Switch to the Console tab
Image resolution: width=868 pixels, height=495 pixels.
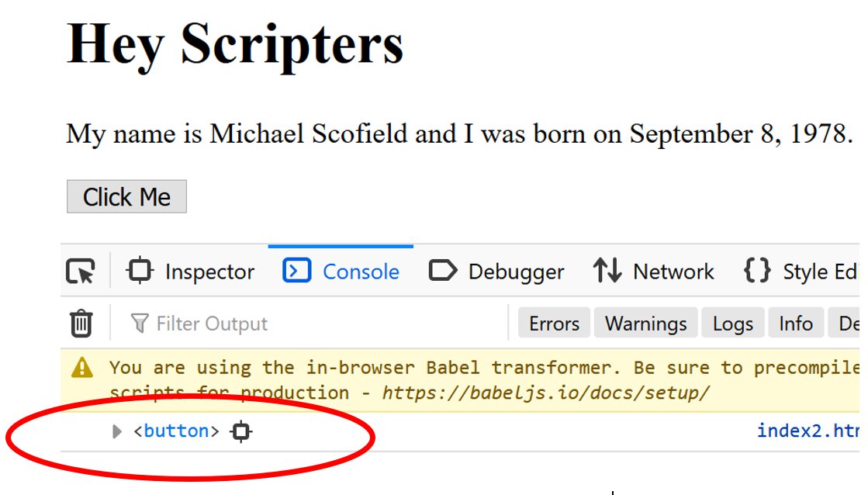[341, 272]
